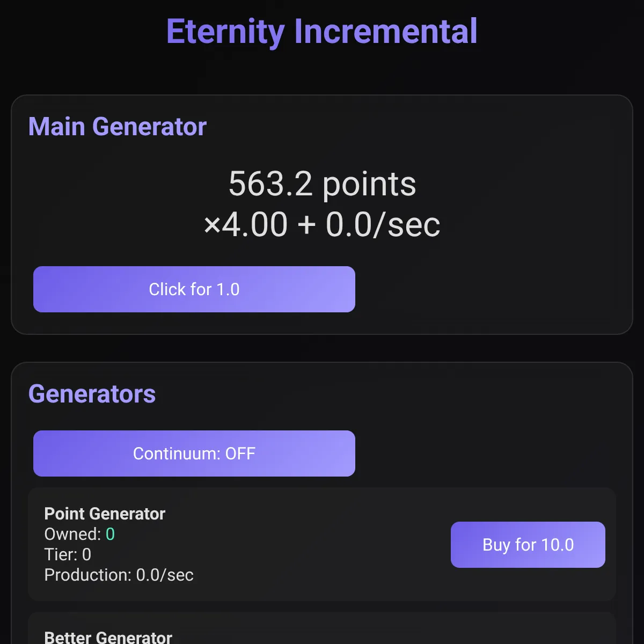The image size is (644, 644).
Task: Click the Production: 0.0/sec label
Action: click(x=119, y=575)
